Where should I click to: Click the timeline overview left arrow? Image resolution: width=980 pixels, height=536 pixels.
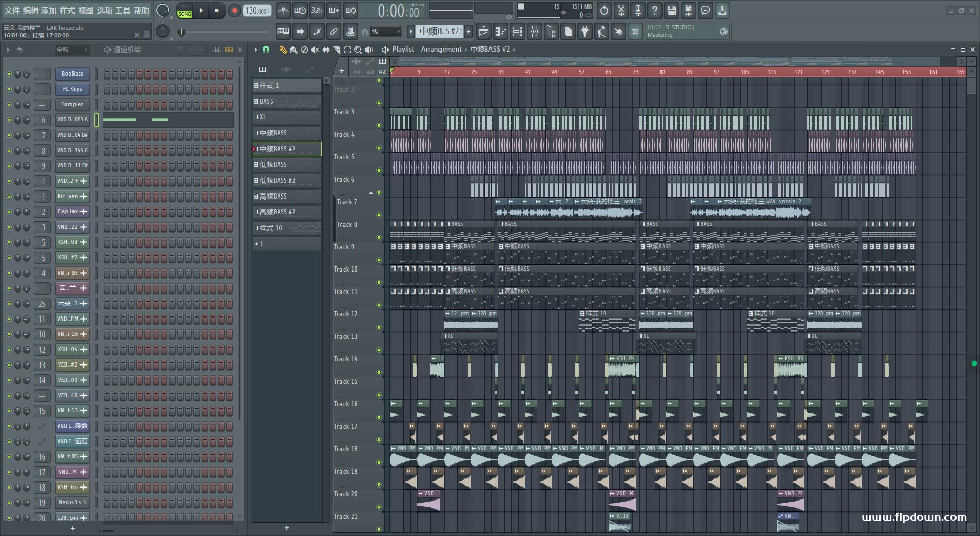point(395,61)
